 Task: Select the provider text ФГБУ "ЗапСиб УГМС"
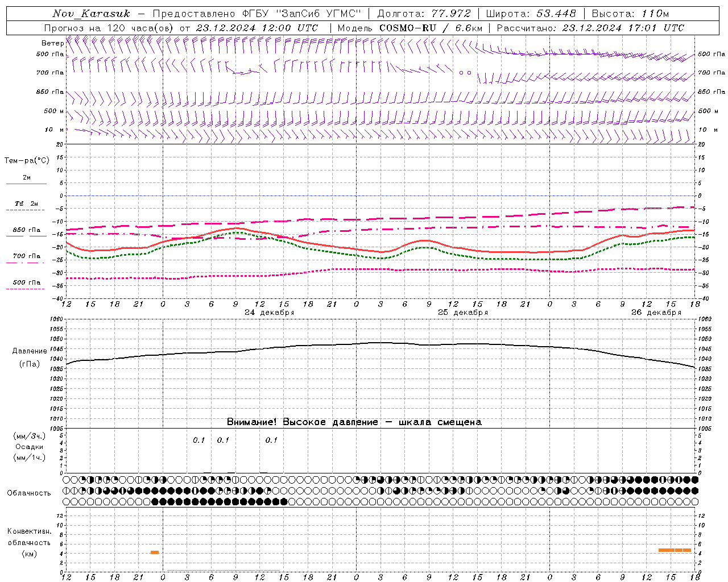(x=301, y=14)
